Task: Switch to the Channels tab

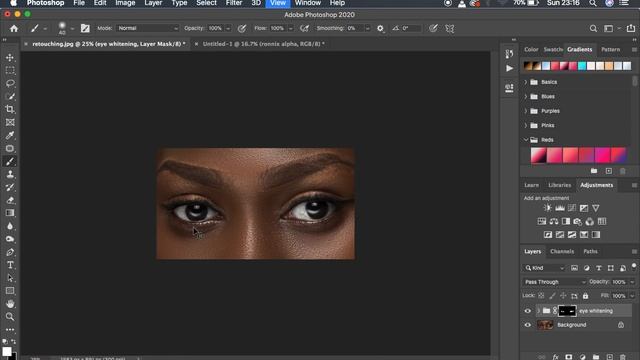Action: 562,251
